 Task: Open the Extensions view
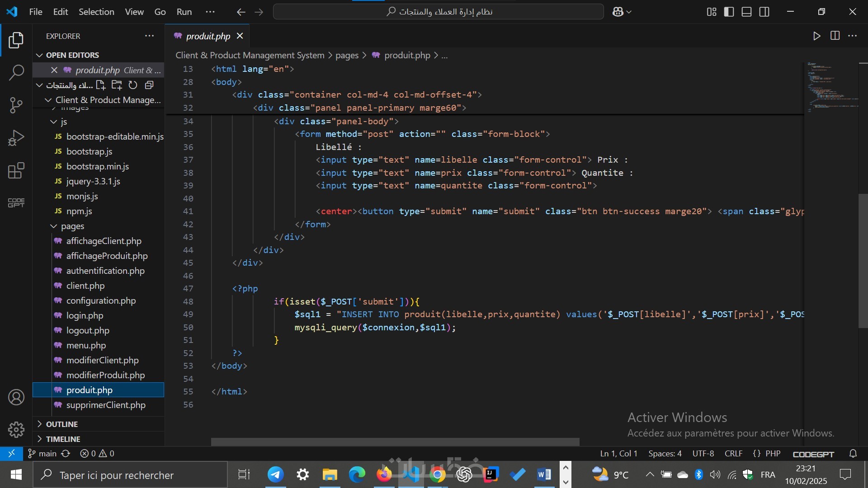click(16, 171)
